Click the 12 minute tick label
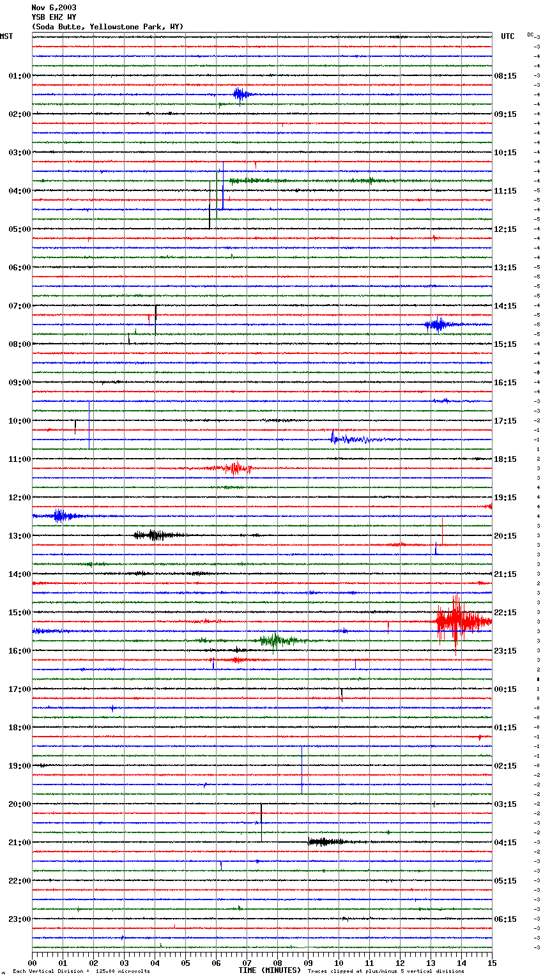 click(400, 963)
